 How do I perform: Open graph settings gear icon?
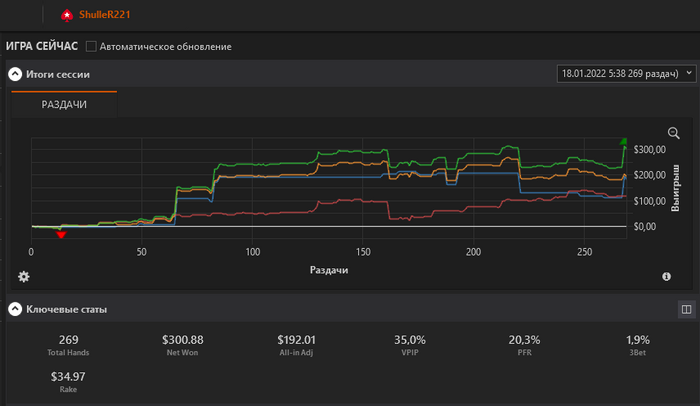(24, 276)
